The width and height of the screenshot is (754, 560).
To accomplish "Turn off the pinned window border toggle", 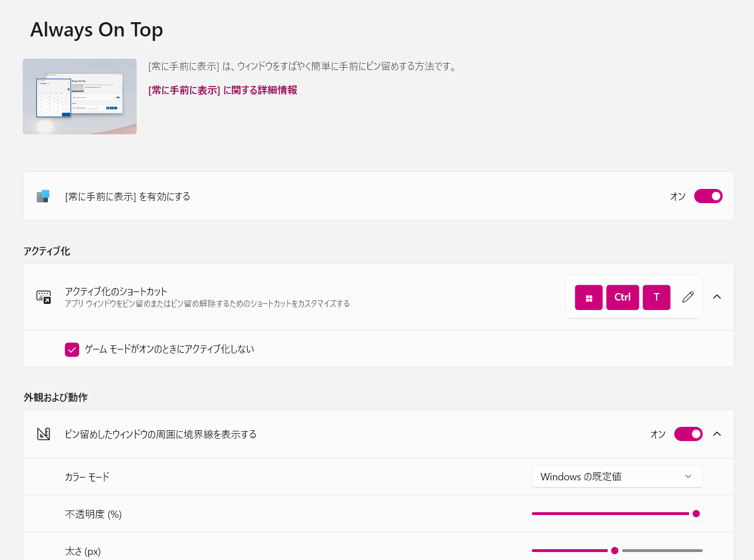I will (689, 434).
